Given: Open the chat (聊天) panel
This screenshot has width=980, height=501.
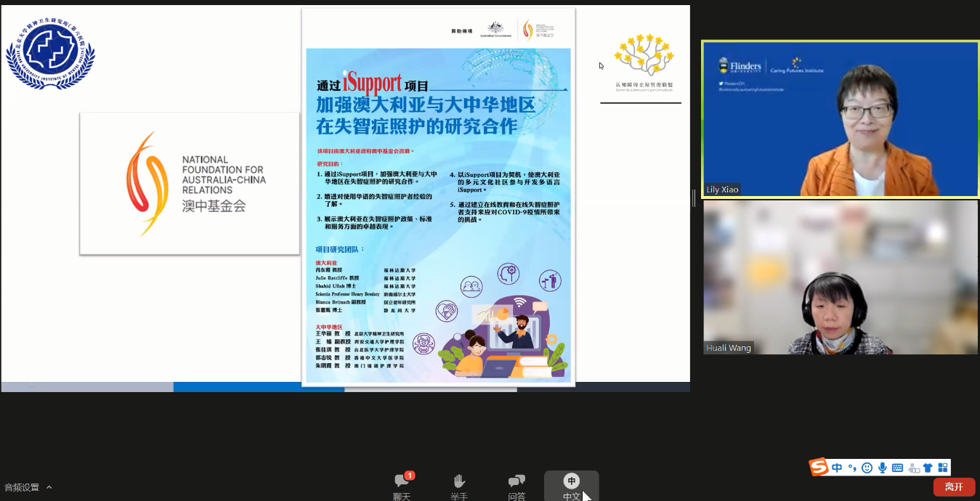Looking at the screenshot, I should pyautogui.click(x=402, y=486).
